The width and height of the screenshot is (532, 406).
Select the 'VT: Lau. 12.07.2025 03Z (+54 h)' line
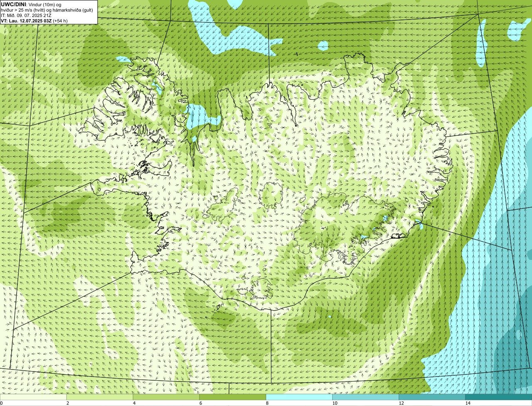pyautogui.click(x=34, y=20)
